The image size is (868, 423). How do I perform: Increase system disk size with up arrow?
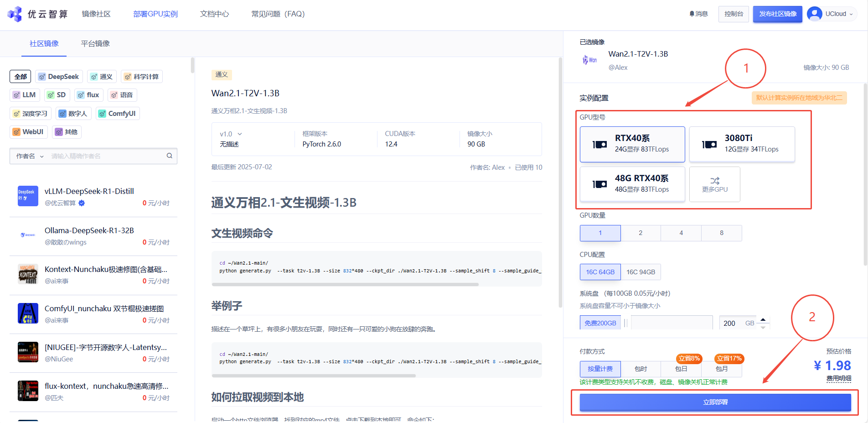pos(763,319)
